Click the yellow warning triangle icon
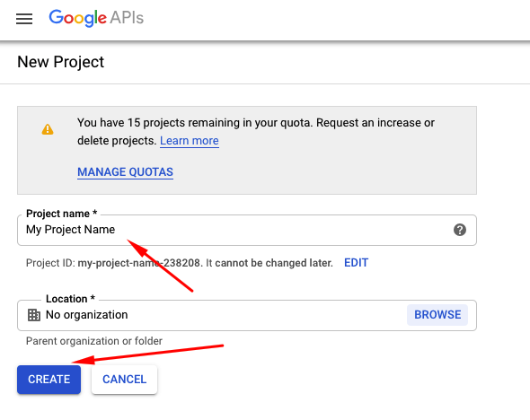530x420 pixels. coord(48,129)
